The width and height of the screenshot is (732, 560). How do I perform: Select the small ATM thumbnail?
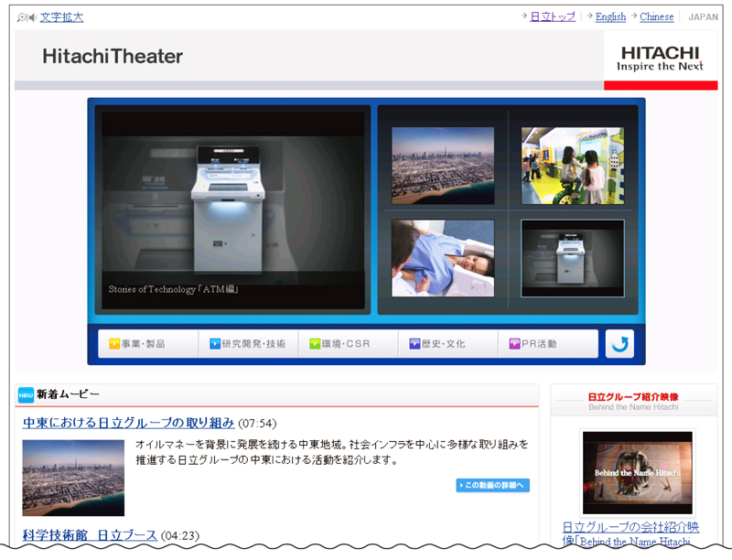coord(573,258)
